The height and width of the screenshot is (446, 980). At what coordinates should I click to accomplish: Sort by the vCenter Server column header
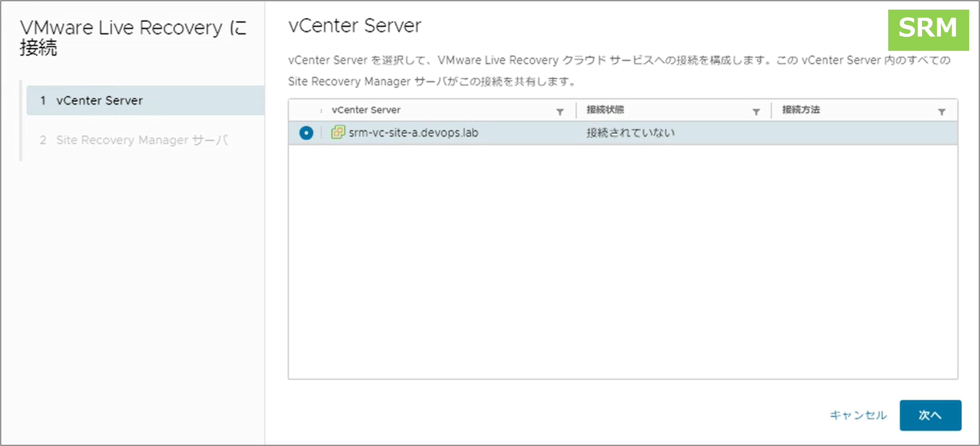[366, 110]
